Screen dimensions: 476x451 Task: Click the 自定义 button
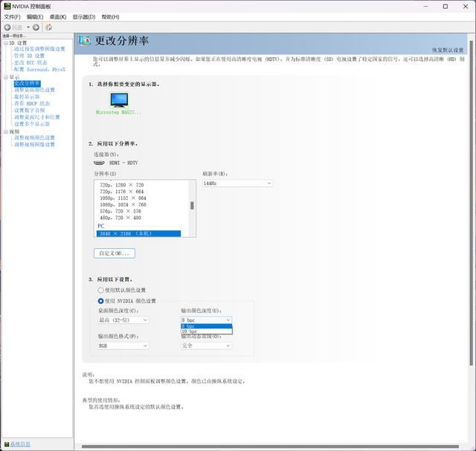[115, 253]
